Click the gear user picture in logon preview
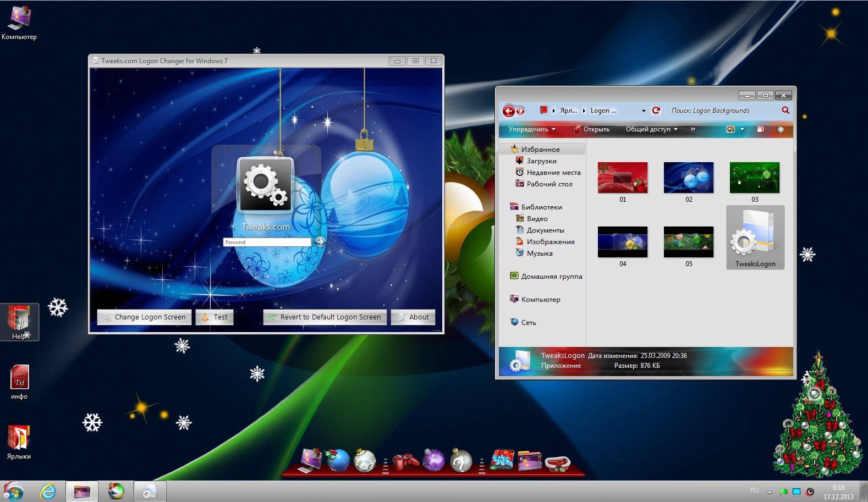868x502 pixels. click(x=265, y=186)
